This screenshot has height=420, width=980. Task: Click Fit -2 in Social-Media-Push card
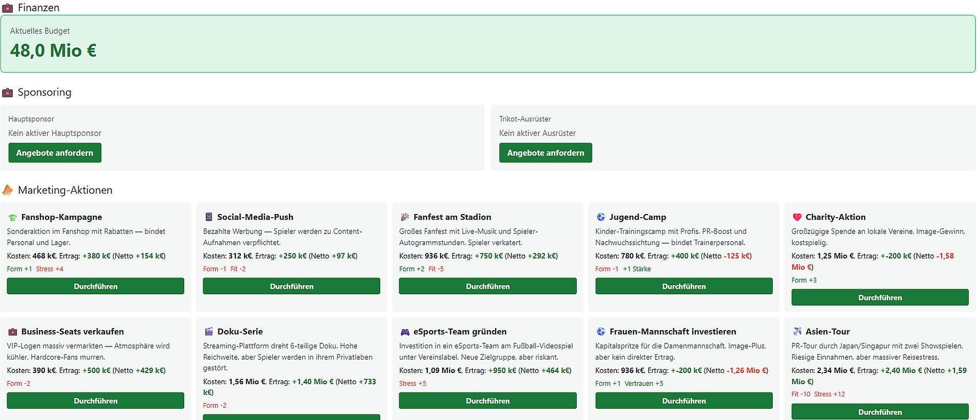coord(238,269)
